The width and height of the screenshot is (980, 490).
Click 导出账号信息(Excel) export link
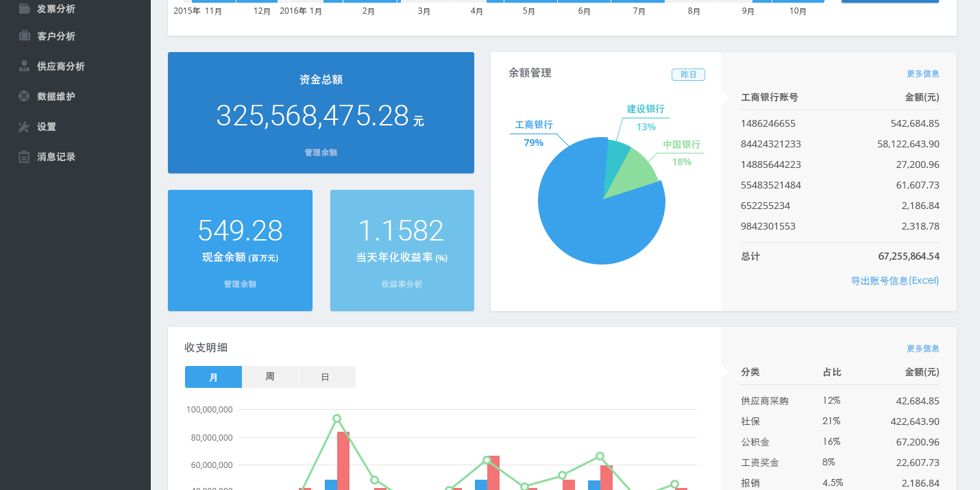(x=894, y=280)
